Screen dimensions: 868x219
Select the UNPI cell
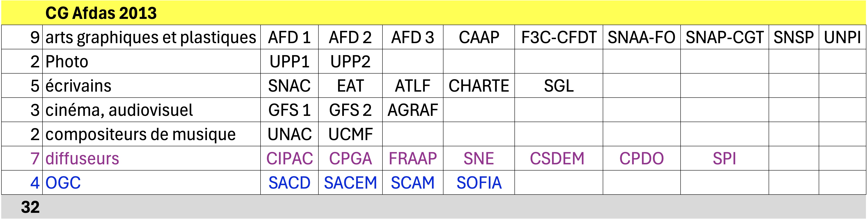point(842,37)
